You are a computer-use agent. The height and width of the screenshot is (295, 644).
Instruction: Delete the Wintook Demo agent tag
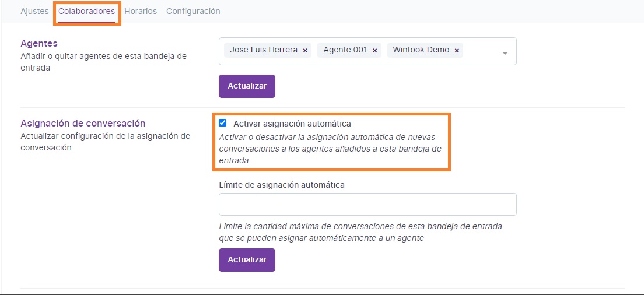(x=457, y=51)
